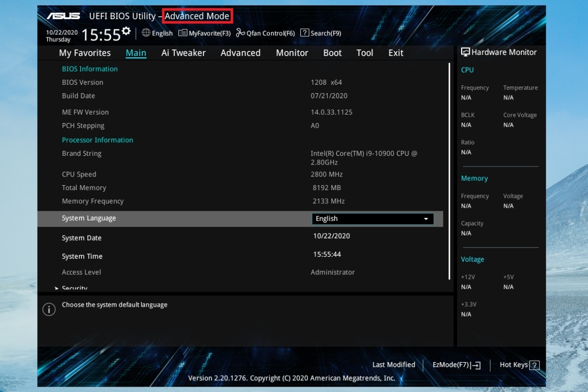
Task: Click the Capacity label in Hardware Monitor
Action: tap(472, 223)
